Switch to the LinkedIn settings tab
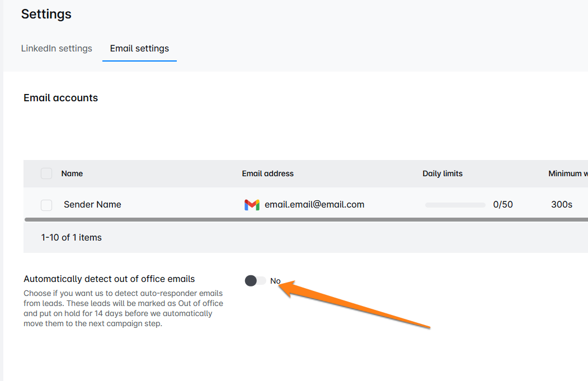588x381 pixels. coord(57,48)
